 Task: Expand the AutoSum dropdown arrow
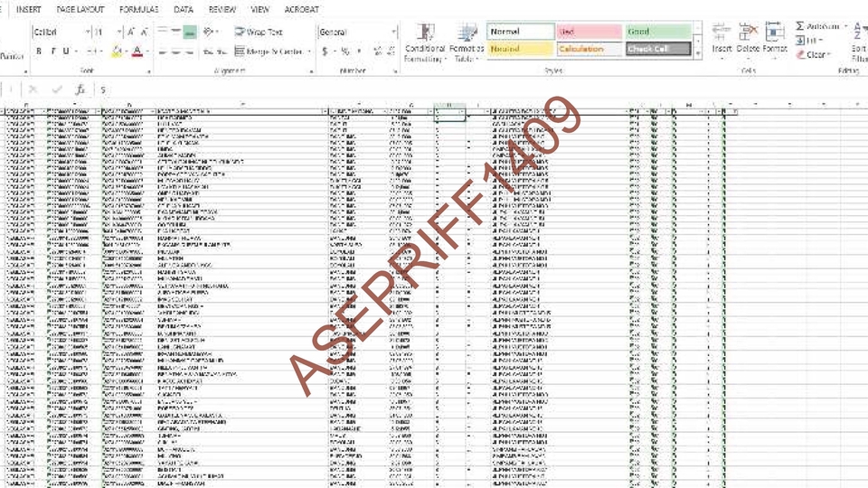coord(844,26)
